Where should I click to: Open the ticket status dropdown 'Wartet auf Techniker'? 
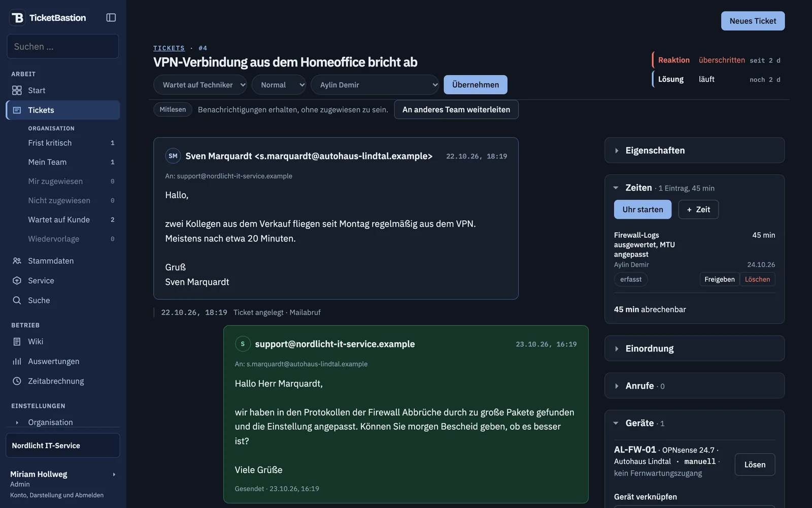(200, 85)
